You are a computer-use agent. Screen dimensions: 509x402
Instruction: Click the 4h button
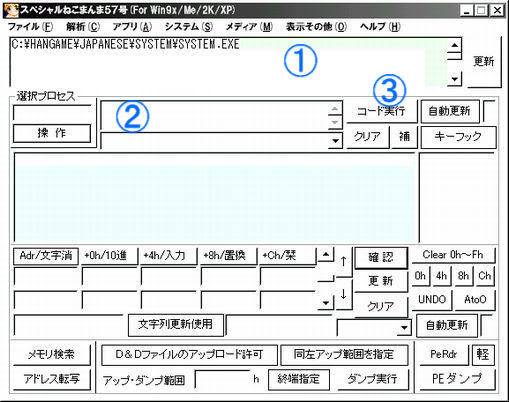click(x=442, y=276)
